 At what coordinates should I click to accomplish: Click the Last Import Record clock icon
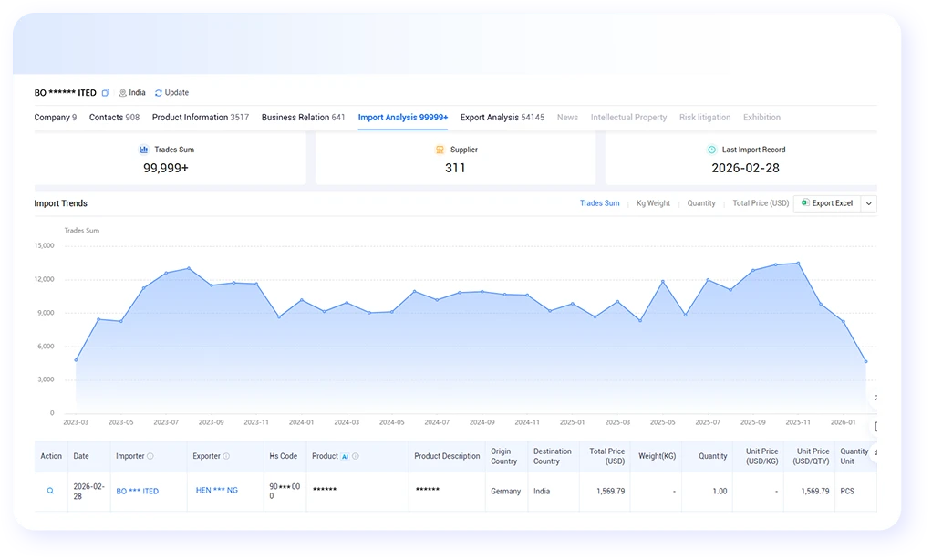[x=711, y=150]
